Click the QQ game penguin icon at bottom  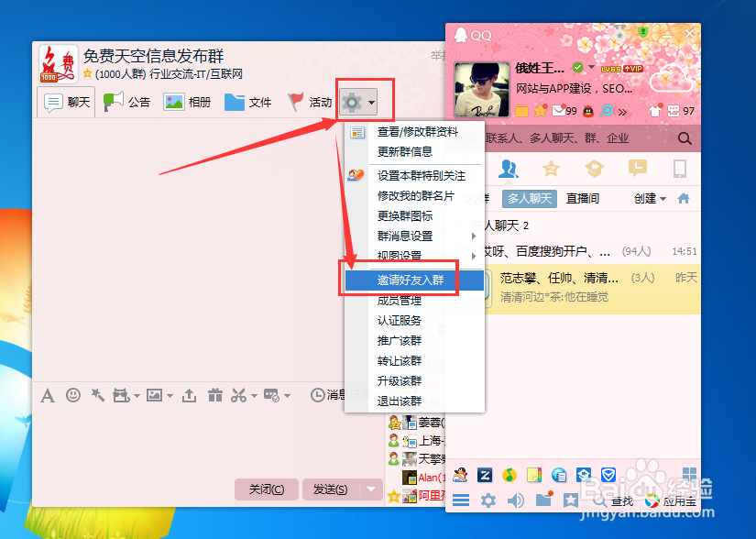point(460,476)
